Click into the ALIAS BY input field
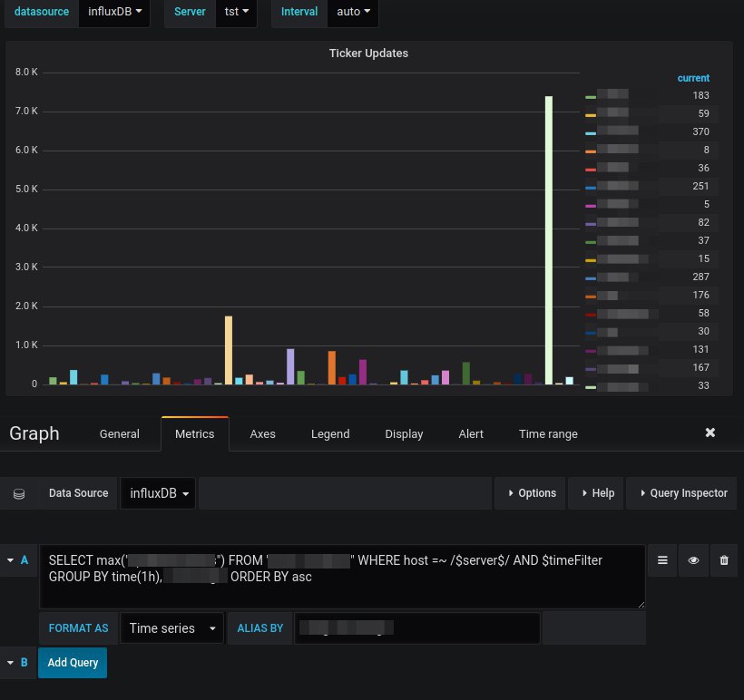 417,628
